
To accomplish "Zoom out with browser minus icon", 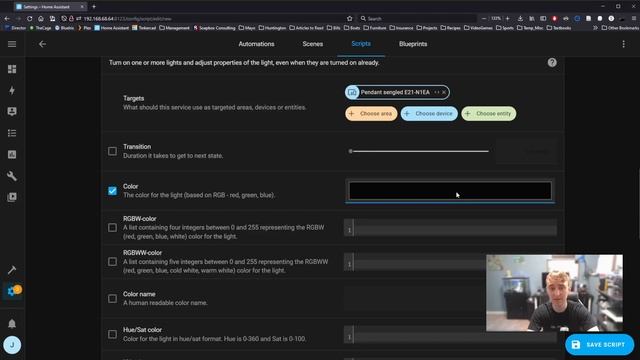I will pos(484,18).
